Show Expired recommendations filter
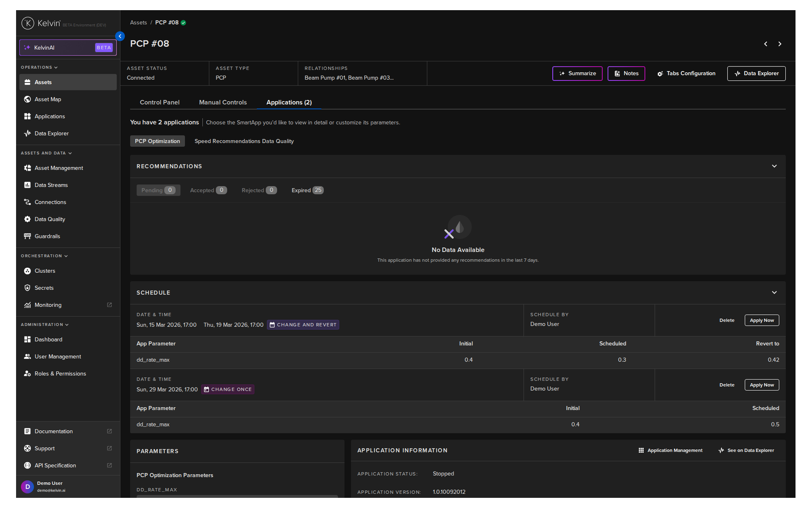 (x=307, y=190)
